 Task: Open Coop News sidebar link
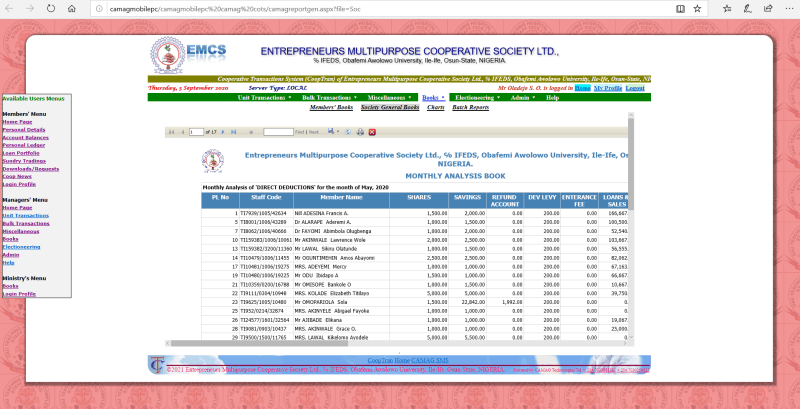[17, 176]
